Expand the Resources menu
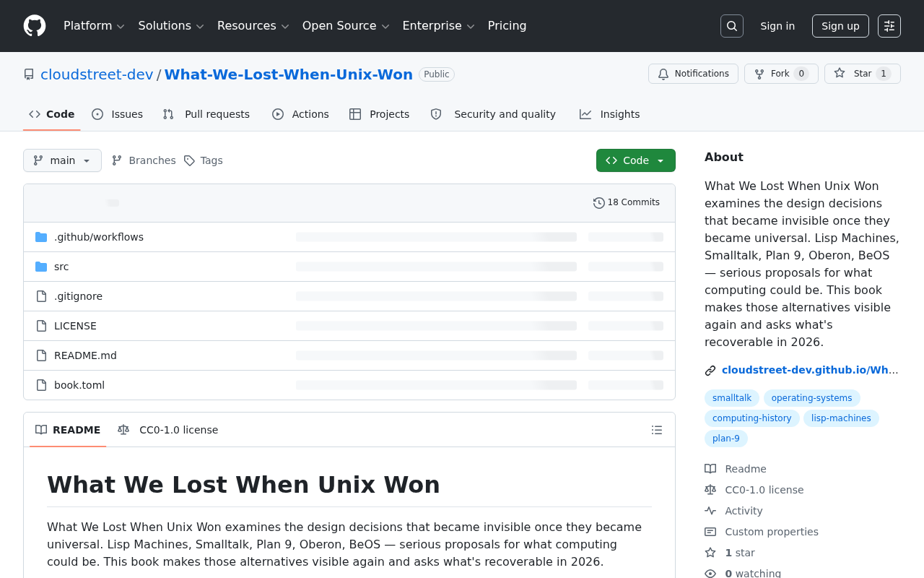Screen dimensions: 924x578 [253, 26]
